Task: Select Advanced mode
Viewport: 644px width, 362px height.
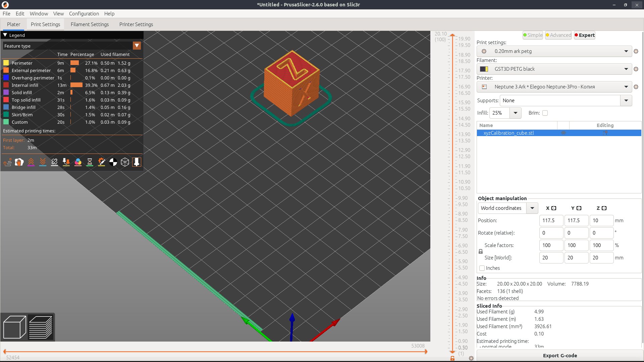Action: pyautogui.click(x=558, y=35)
